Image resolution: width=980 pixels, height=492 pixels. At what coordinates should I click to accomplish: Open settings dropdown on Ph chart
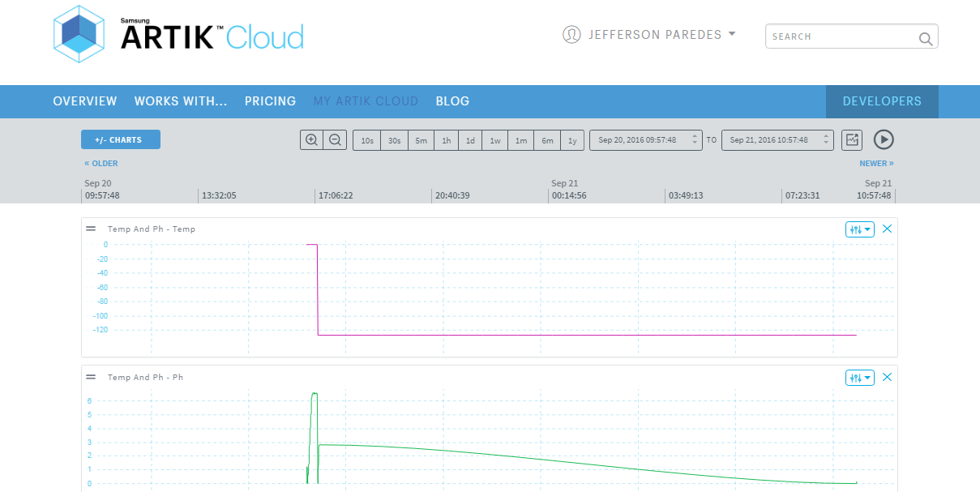[x=859, y=377]
